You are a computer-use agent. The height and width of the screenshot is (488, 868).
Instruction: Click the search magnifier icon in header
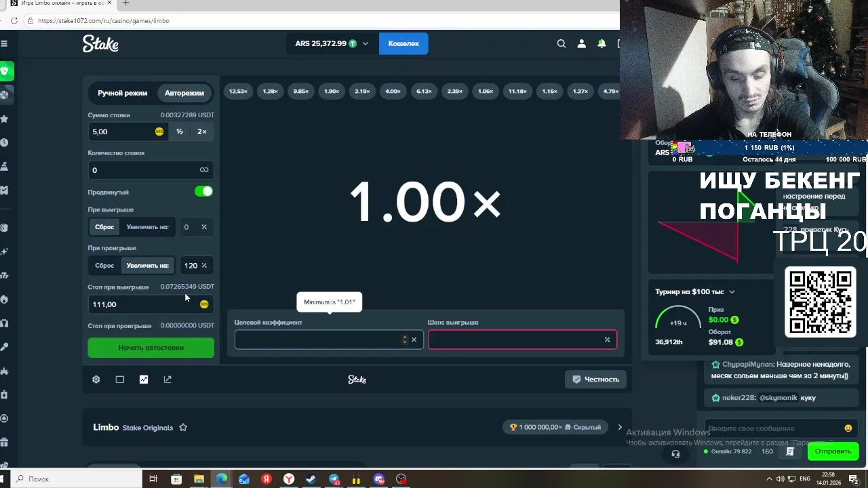point(561,43)
